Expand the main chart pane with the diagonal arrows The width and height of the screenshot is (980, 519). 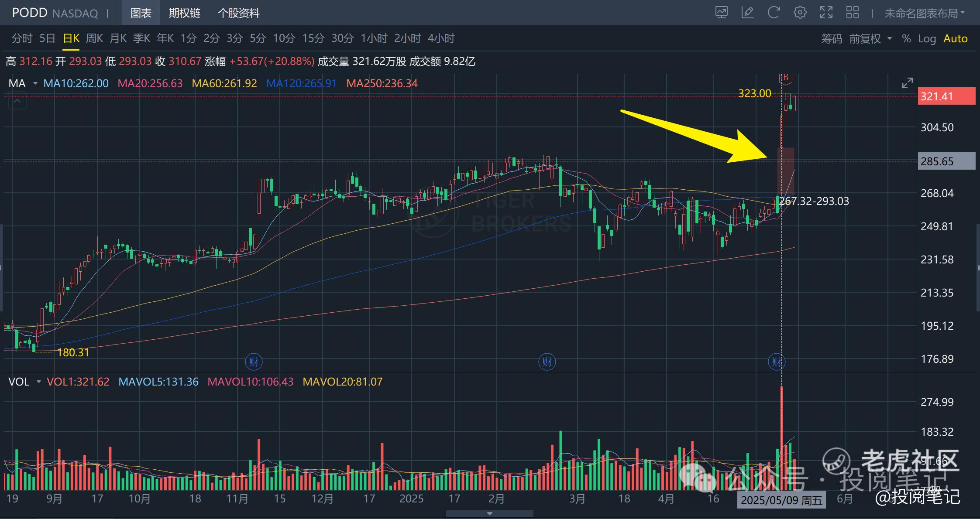click(907, 83)
